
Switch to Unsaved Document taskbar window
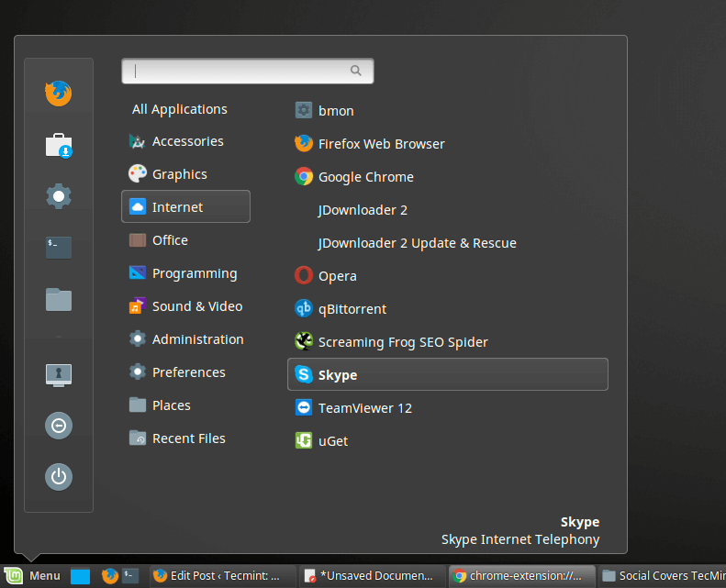(x=373, y=576)
